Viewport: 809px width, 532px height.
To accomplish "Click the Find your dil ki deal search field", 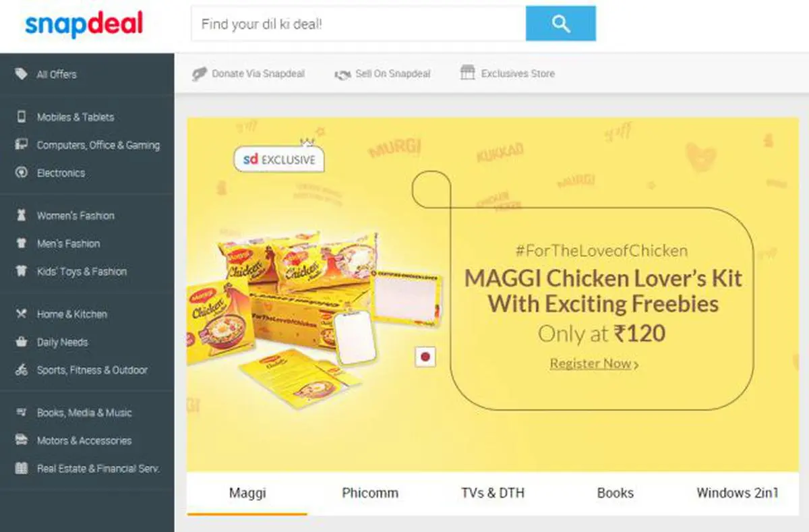I will (x=359, y=24).
